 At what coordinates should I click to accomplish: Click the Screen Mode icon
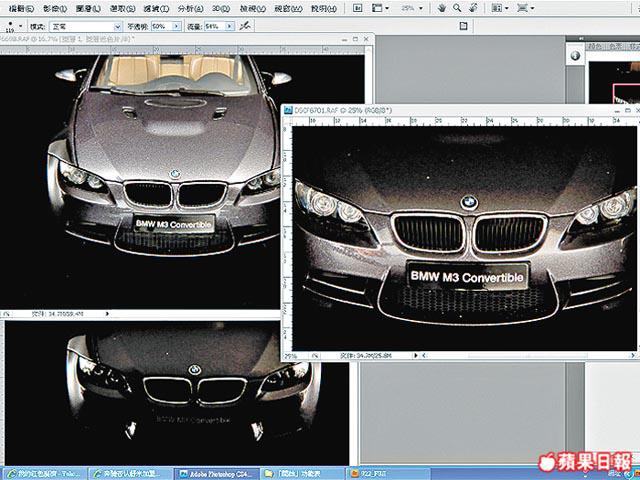522,8
